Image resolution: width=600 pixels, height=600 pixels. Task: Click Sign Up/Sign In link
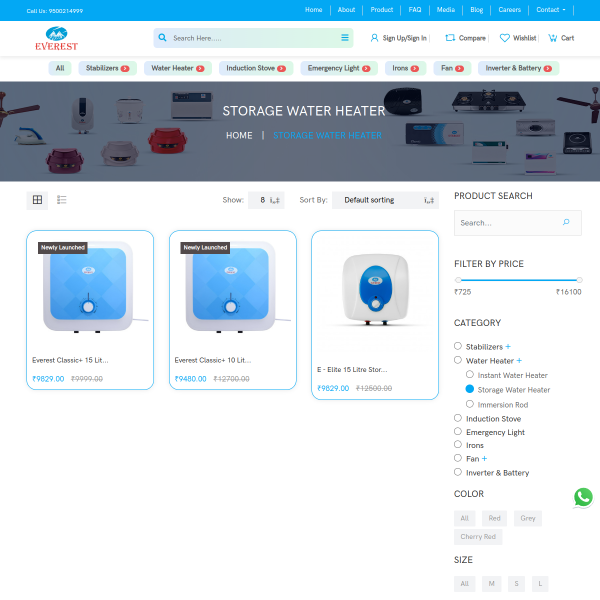click(404, 38)
